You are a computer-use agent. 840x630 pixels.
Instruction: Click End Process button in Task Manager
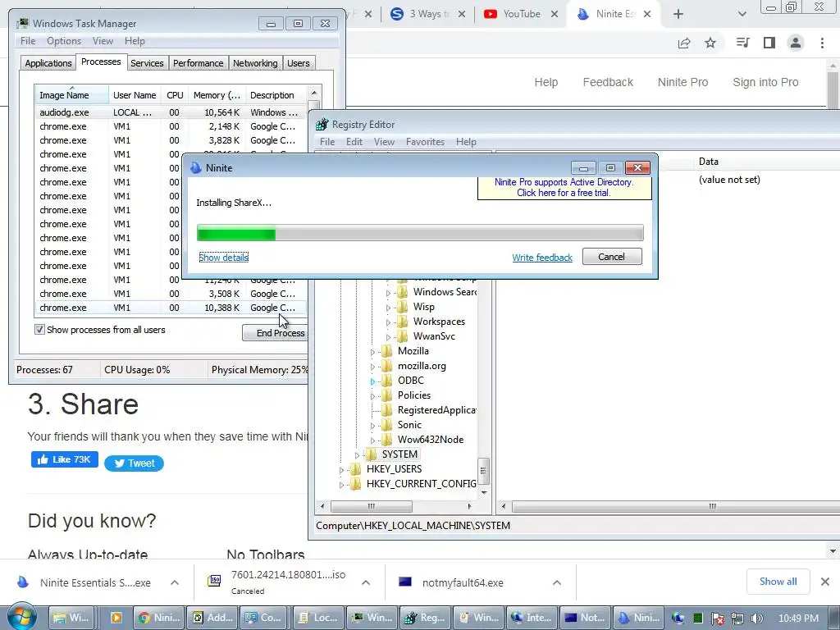click(x=277, y=333)
